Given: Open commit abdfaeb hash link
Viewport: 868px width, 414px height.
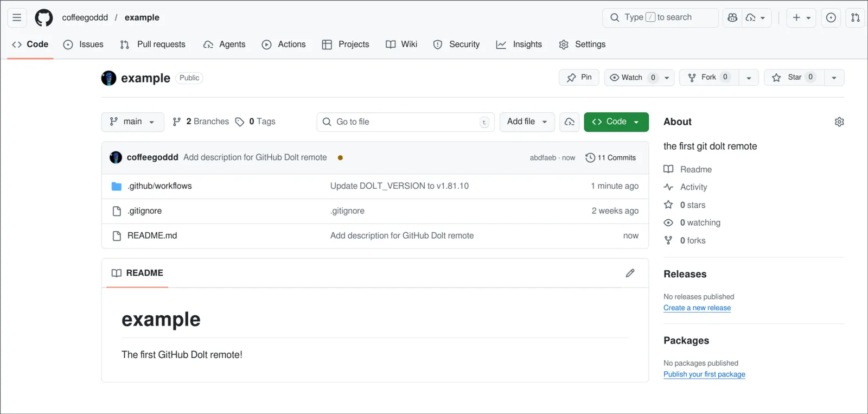Looking at the screenshot, I should (x=543, y=158).
